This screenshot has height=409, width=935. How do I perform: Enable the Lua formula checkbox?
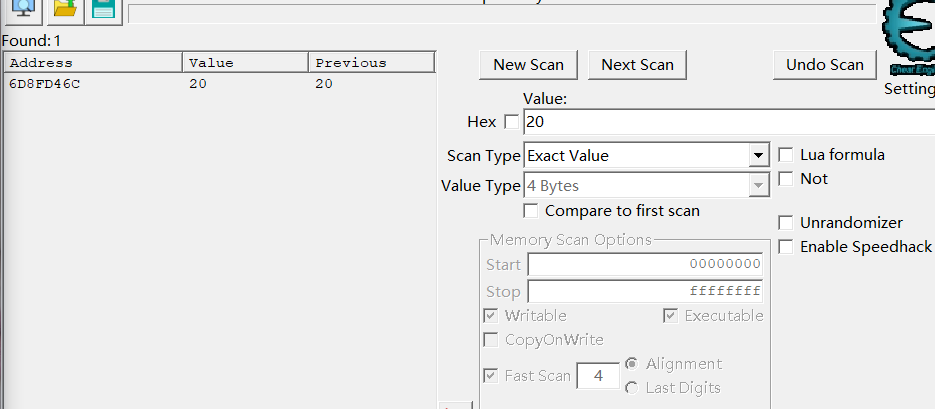786,155
